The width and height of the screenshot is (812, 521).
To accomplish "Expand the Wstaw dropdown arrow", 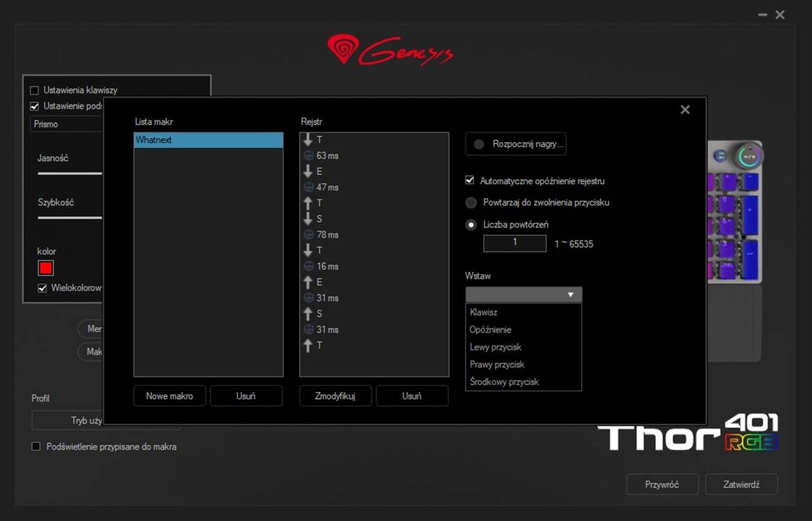I will tap(570, 295).
